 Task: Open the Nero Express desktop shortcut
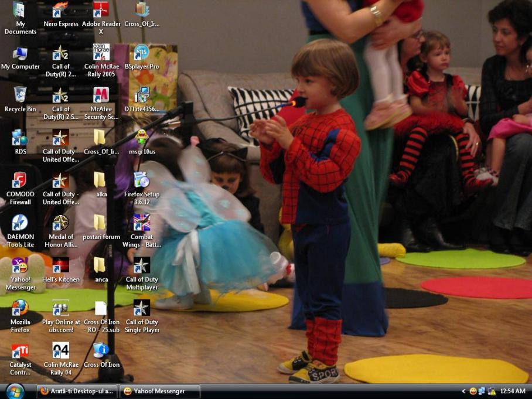coord(60,11)
